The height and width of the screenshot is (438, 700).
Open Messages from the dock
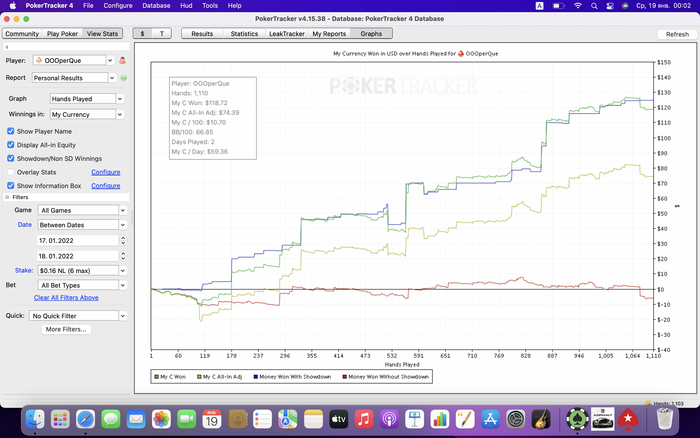click(x=111, y=419)
